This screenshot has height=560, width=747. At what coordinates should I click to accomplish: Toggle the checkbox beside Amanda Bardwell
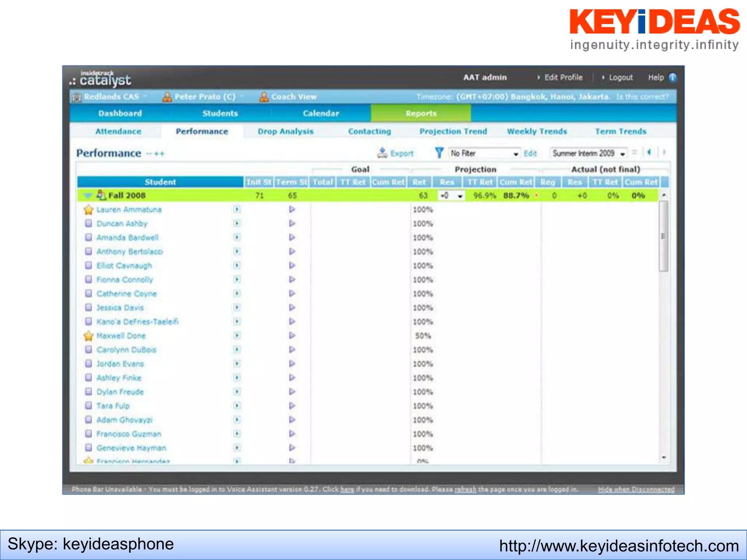88,237
